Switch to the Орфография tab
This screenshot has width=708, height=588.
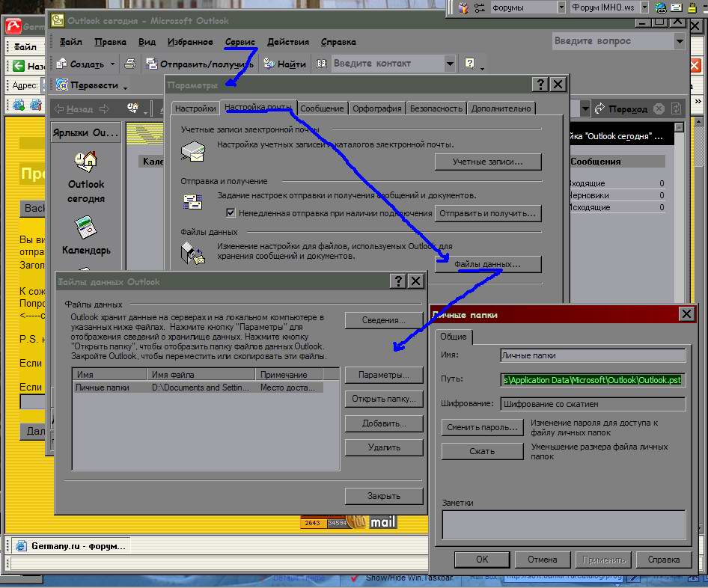click(x=377, y=108)
